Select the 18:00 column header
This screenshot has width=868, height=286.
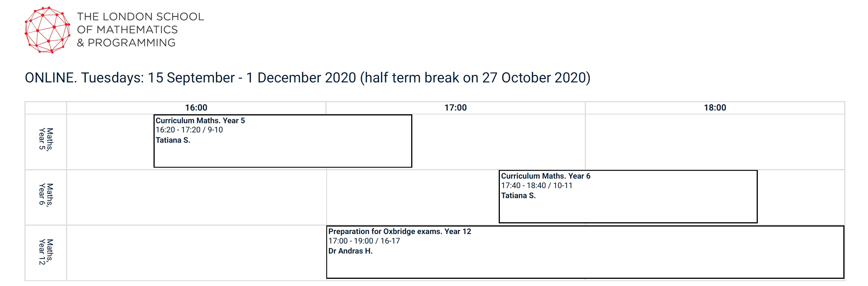715,108
